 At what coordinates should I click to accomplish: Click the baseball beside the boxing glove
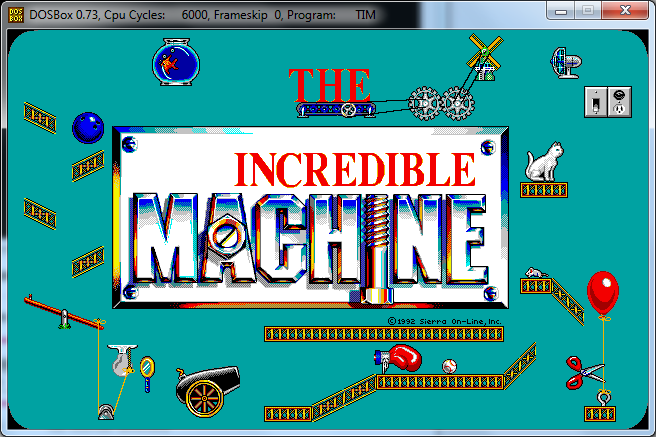pos(449,366)
